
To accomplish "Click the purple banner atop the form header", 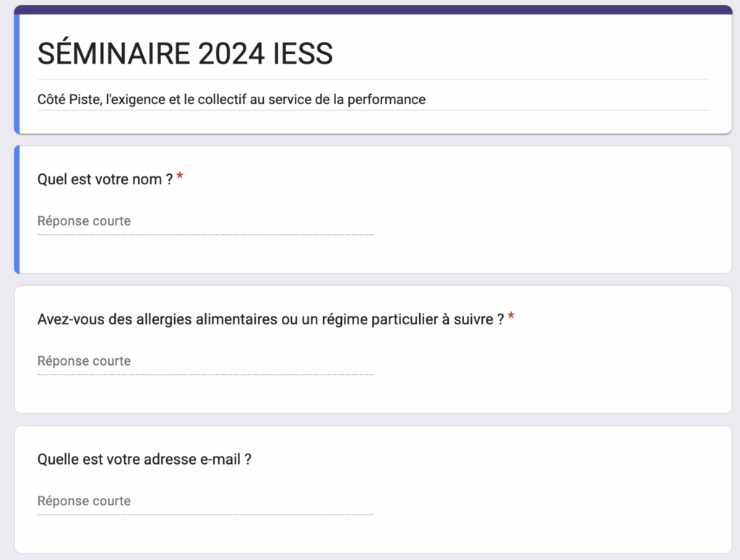I will (x=373, y=10).
